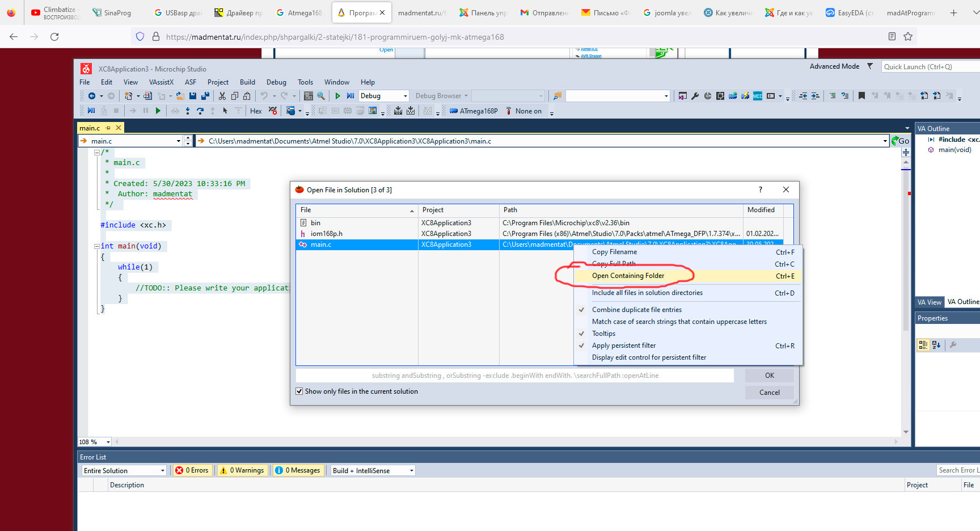Open the Build menu

(247, 82)
